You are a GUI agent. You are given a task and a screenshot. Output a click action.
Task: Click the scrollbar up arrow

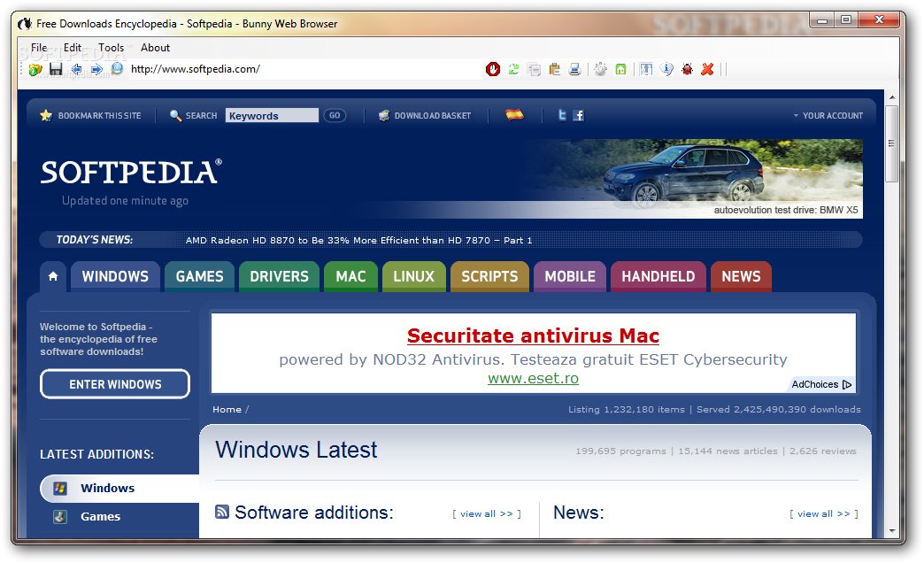coord(891,97)
